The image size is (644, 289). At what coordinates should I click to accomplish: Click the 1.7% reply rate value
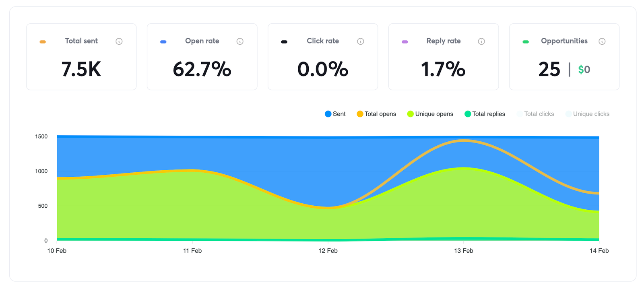(x=443, y=69)
